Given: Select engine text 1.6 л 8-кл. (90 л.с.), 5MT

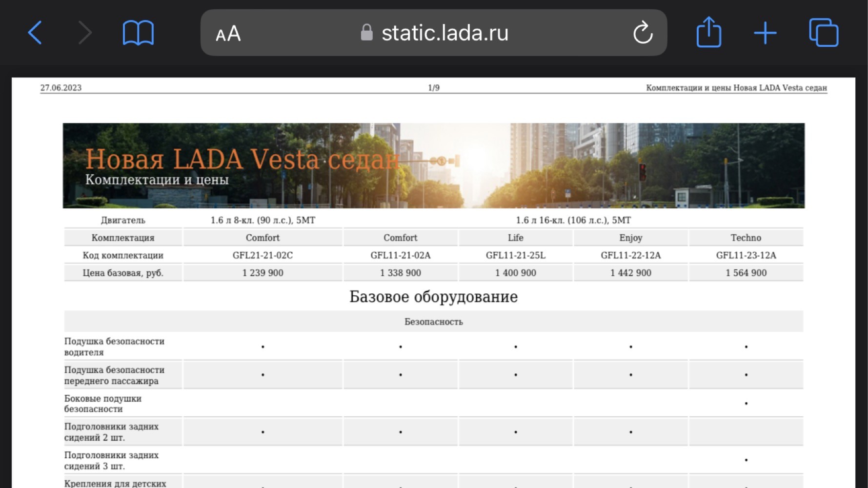Looking at the screenshot, I should tap(263, 220).
